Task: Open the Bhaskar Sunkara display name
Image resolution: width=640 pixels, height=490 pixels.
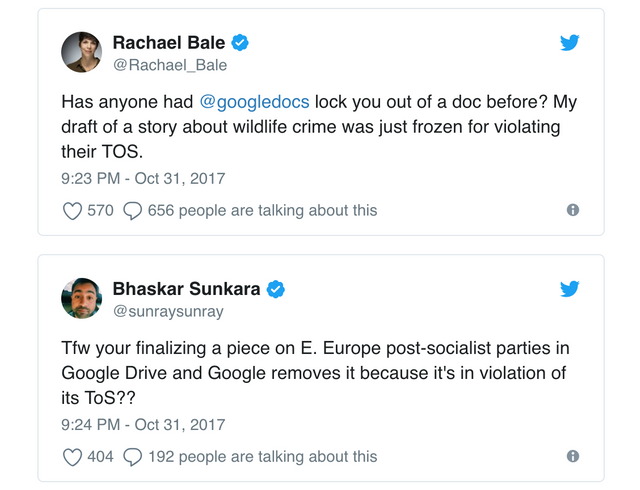Action: (x=186, y=289)
